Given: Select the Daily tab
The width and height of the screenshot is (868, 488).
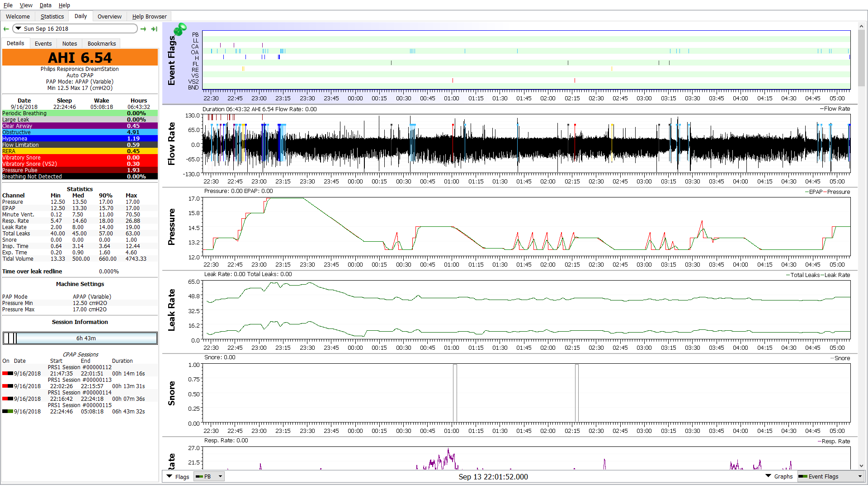Looking at the screenshot, I should 80,16.
